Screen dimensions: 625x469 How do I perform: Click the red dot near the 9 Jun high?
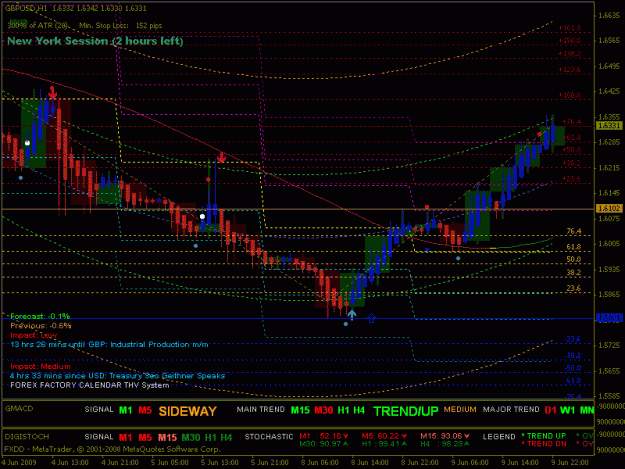pos(539,134)
